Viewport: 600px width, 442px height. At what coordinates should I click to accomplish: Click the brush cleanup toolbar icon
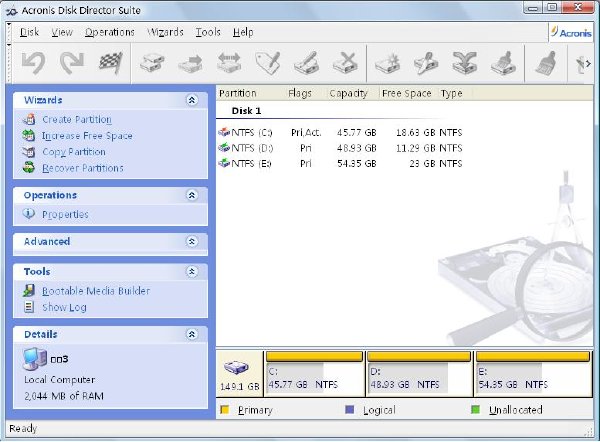546,63
